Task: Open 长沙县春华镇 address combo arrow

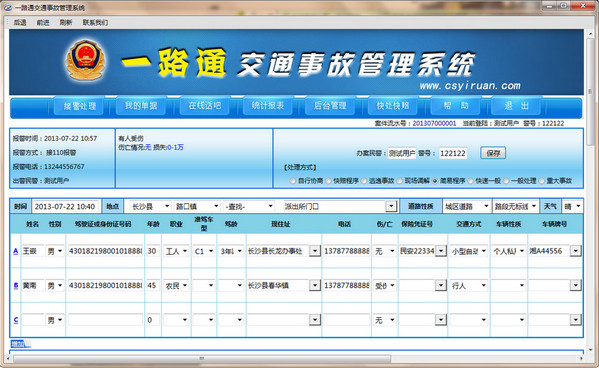Action: (315, 285)
